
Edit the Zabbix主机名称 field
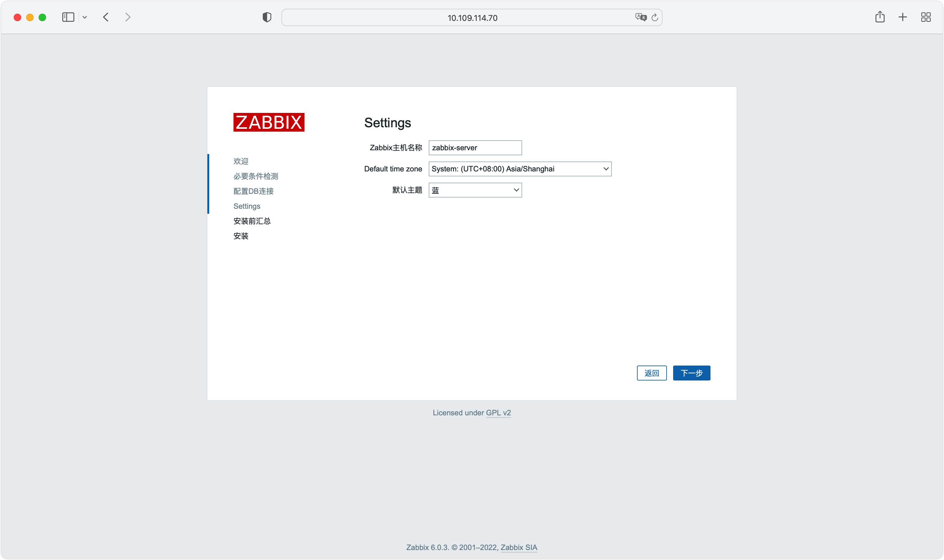click(x=475, y=147)
